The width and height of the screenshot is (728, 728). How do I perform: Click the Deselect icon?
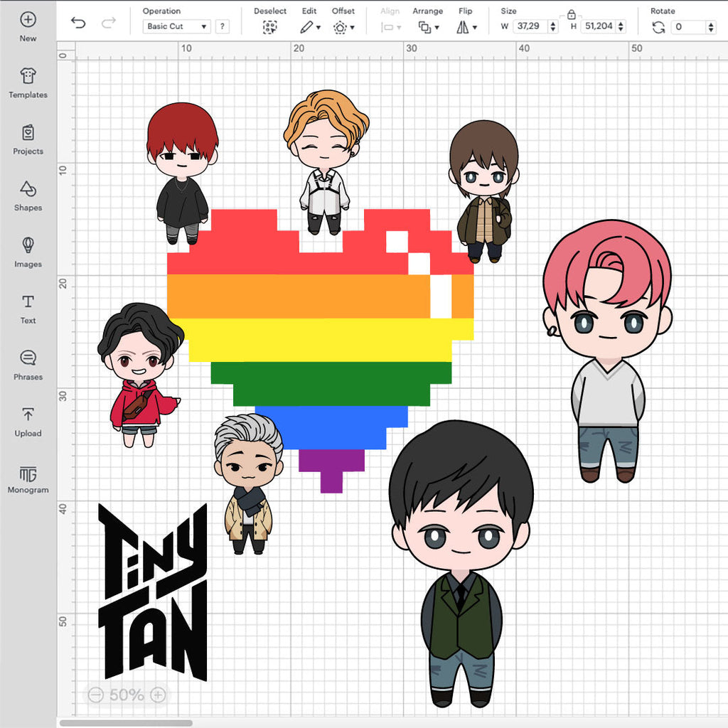[269, 27]
